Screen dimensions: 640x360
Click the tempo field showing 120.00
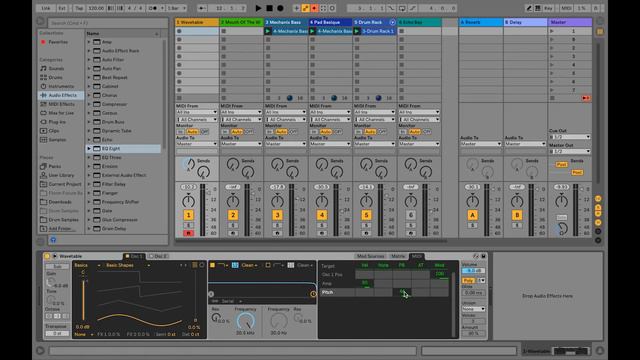96,8
